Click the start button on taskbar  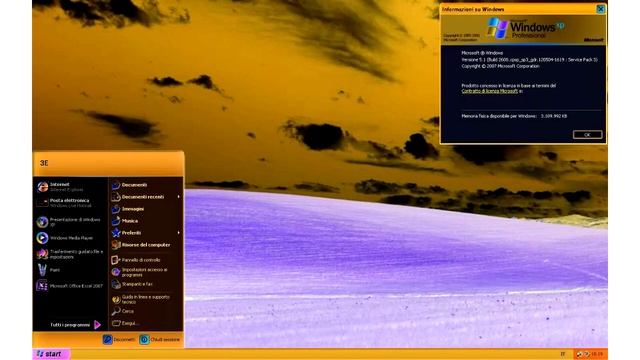(51, 354)
